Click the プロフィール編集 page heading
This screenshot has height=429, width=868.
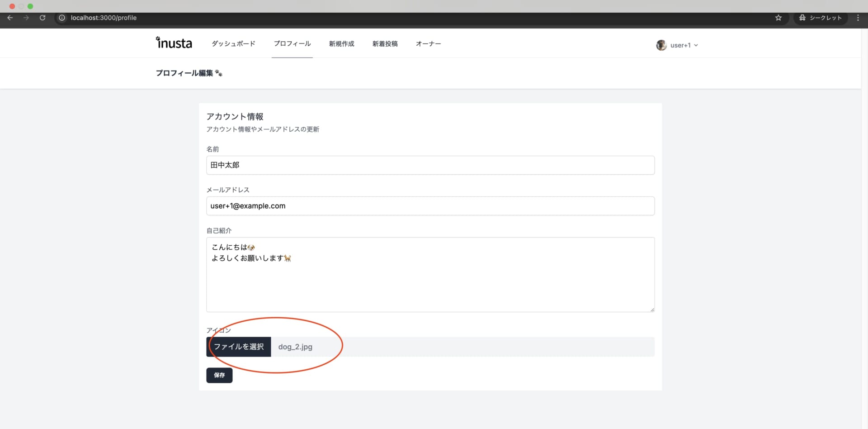[189, 73]
